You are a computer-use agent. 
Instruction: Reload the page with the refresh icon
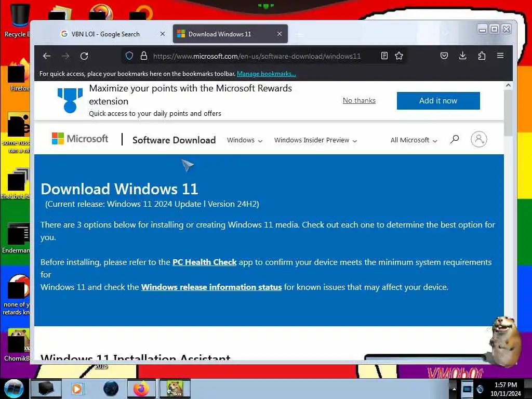pyautogui.click(x=84, y=56)
